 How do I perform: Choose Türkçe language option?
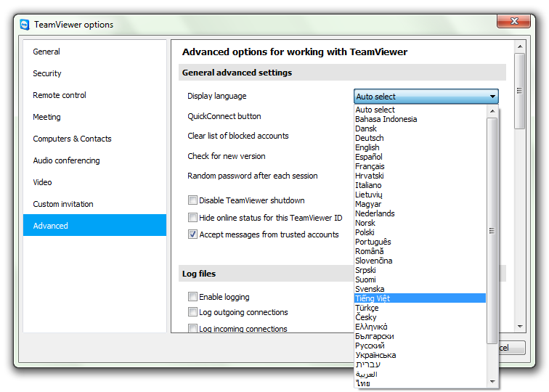[x=420, y=308]
